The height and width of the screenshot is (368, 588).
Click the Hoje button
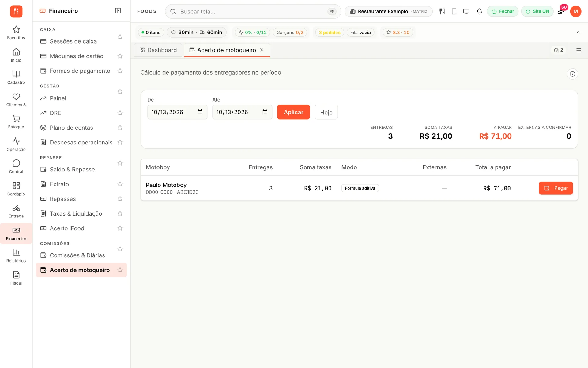tap(326, 112)
